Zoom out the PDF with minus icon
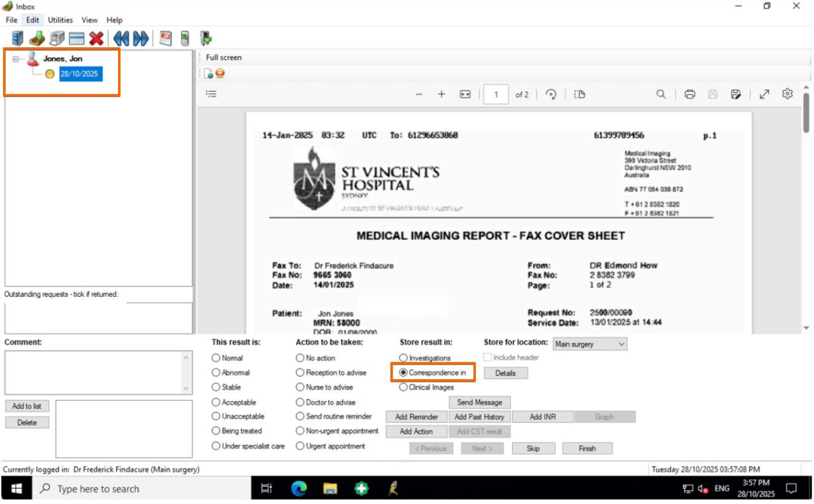Image resolution: width=814 pixels, height=504 pixels. [x=419, y=95]
